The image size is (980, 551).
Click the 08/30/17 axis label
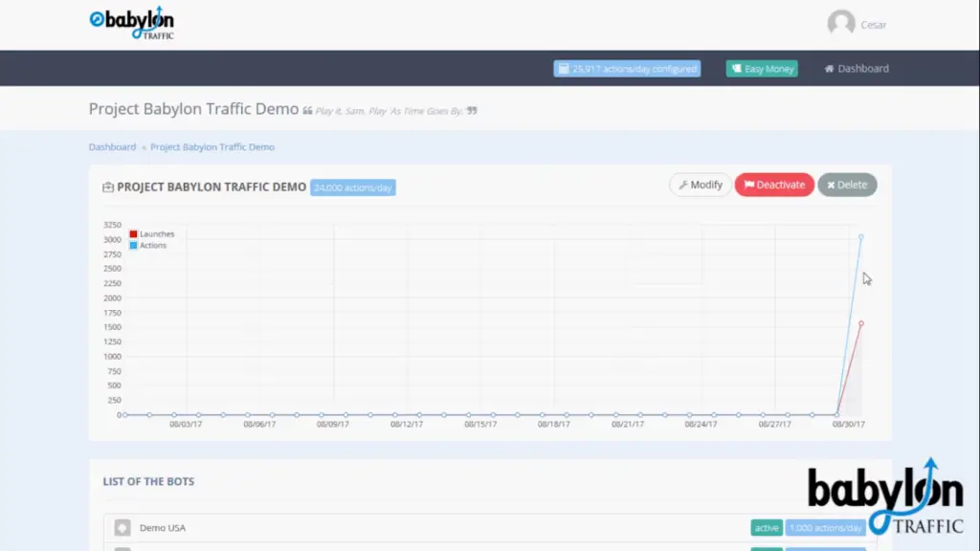pos(848,424)
